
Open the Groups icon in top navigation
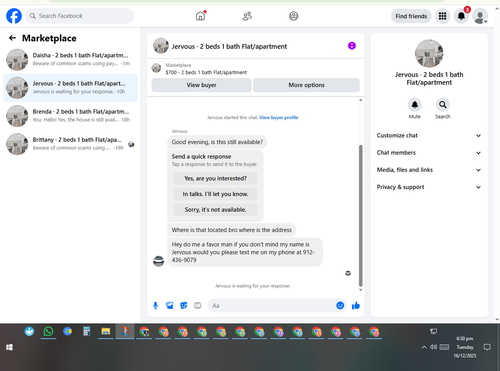tap(294, 16)
